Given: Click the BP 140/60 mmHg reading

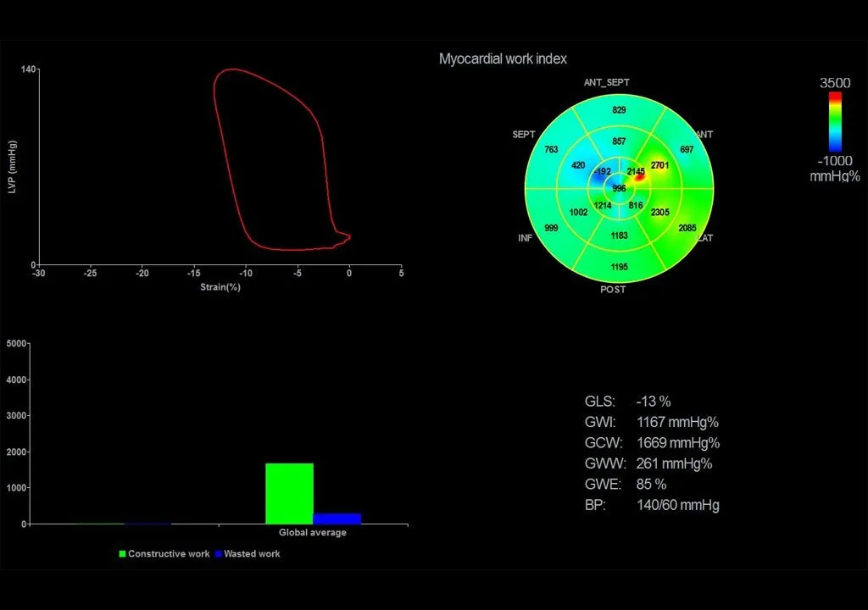Looking at the screenshot, I should [677, 506].
